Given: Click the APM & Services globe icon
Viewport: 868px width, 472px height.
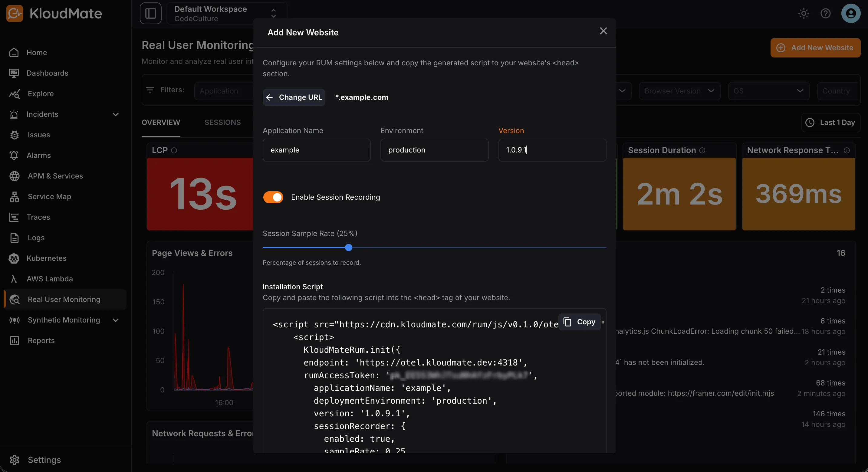Looking at the screenshot, I should click(x=14, y=176).
